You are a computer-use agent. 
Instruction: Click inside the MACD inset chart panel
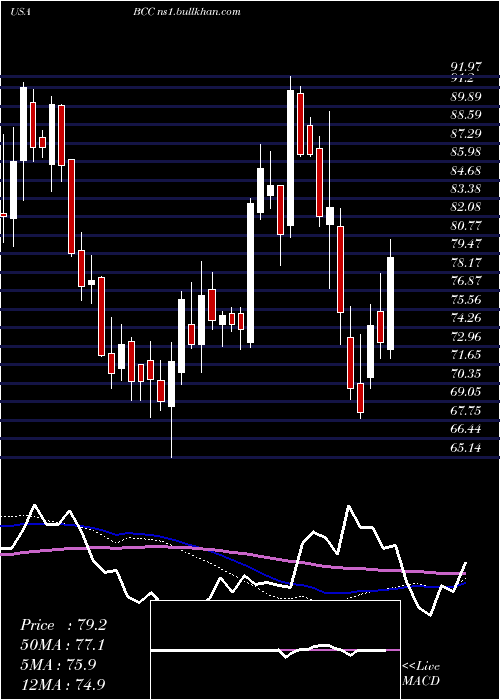click(275, 650)
